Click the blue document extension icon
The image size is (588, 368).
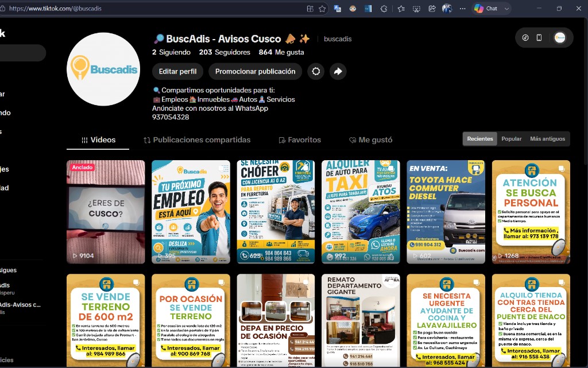coord(368,9)
